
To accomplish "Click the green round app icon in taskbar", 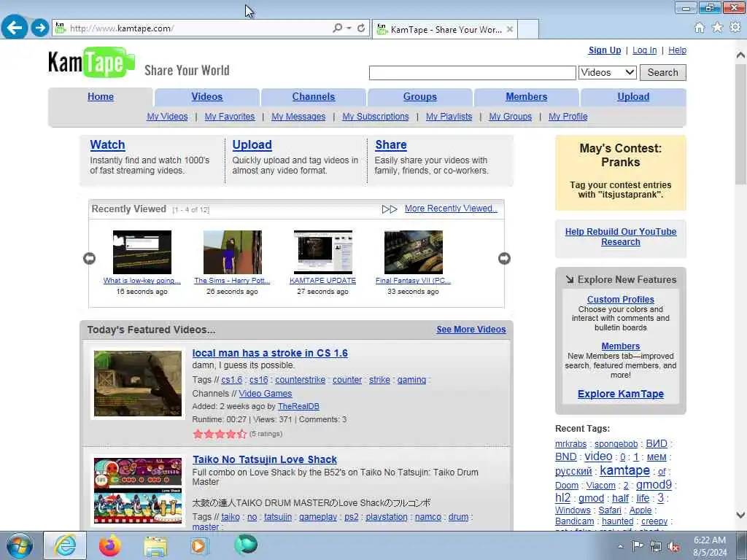I will [246, 545].
